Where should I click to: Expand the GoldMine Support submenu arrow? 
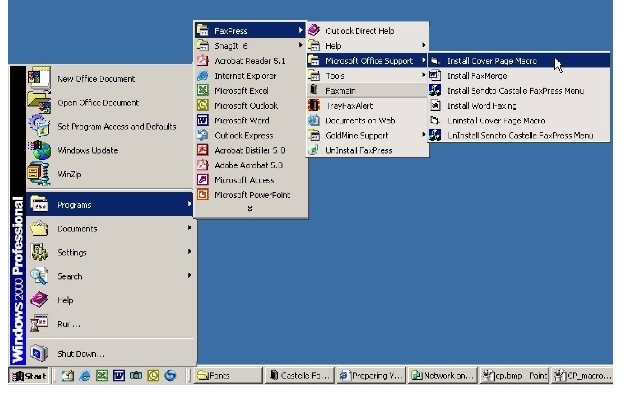pos(423,135)
